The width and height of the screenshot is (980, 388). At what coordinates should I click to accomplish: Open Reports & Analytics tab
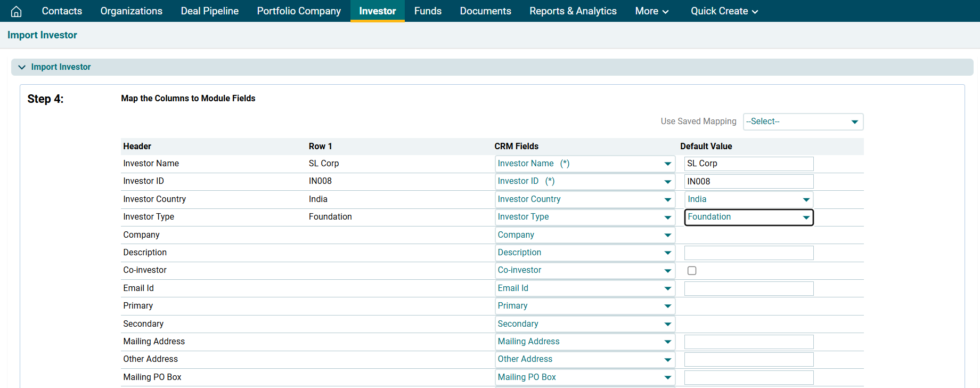pos(573,11)
